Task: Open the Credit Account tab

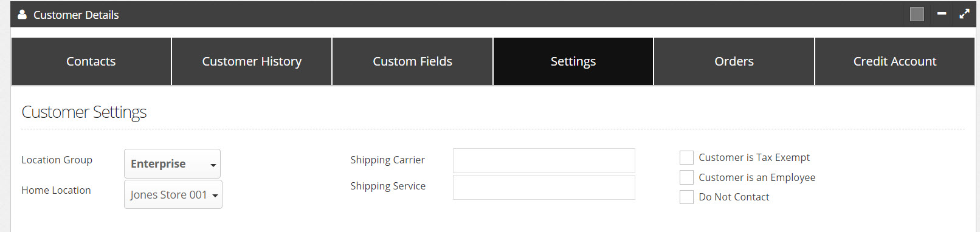Action: pyautogui.click(x=895, y=61)
